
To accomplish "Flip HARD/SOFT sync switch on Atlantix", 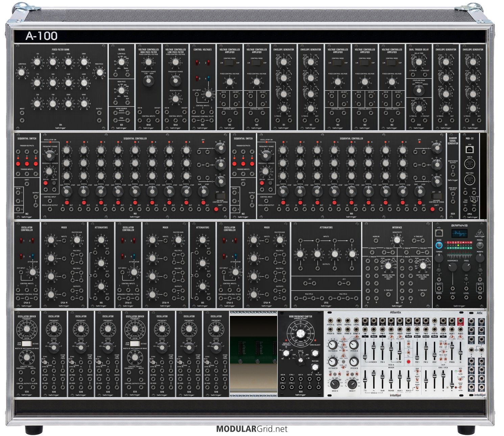I will click(x=343, y=339).
